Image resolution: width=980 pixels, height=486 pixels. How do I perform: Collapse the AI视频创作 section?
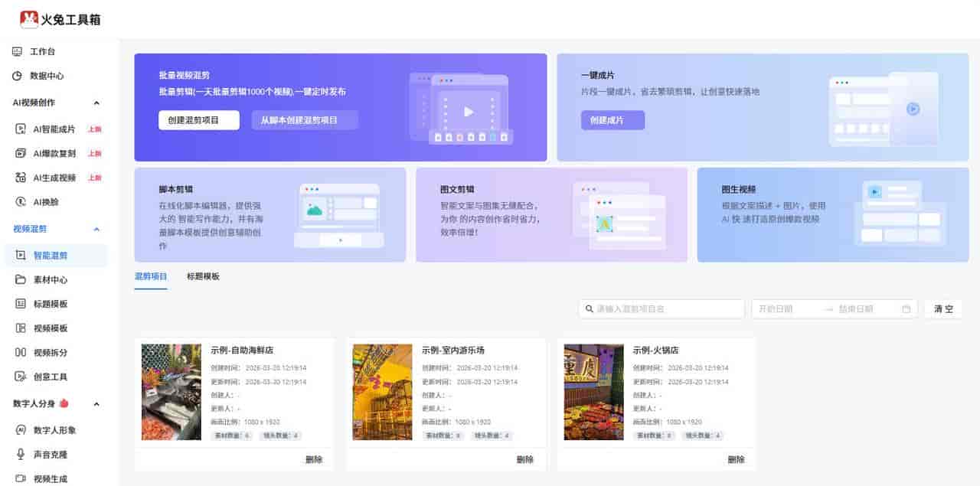[x=96, y=103]
